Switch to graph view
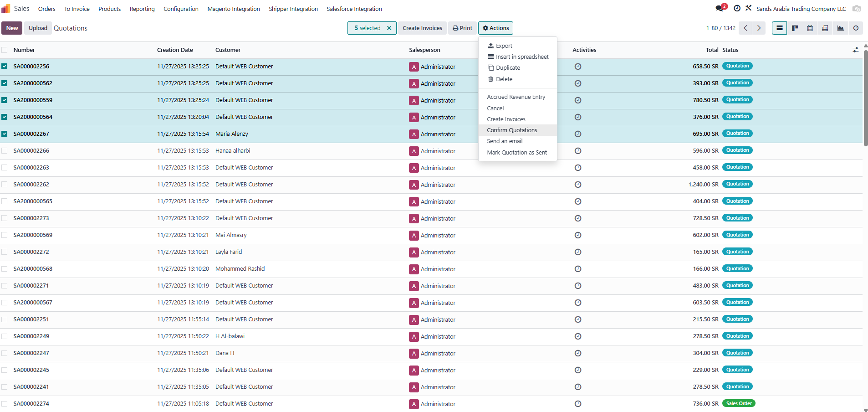868x412 pixels. click(840, 28)
